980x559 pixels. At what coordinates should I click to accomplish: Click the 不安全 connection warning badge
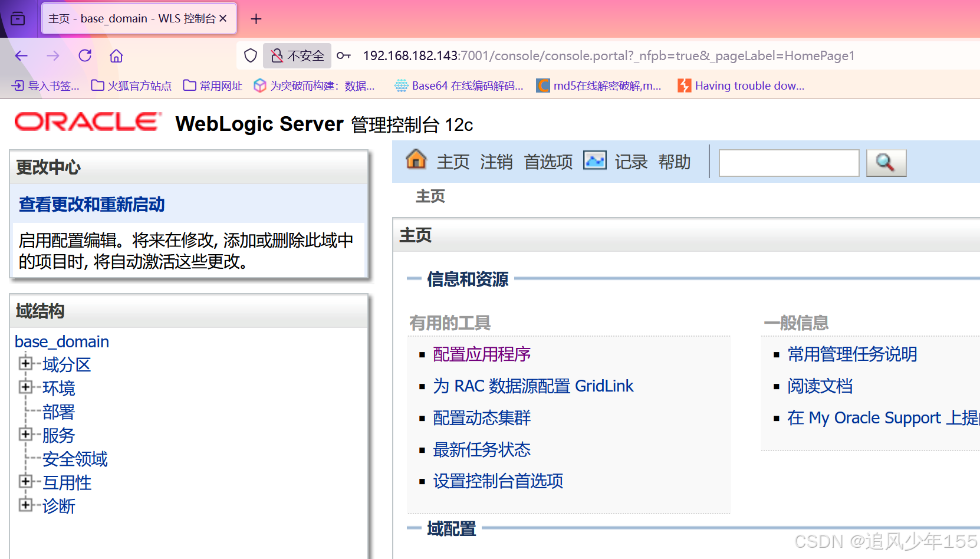297,56
